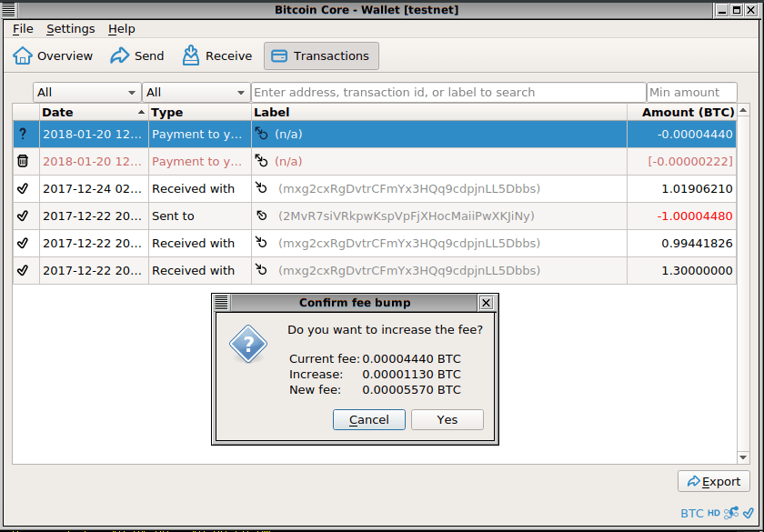This screenshot has height=532, width=764.
Task: Select the 2MvR7siVRkpwKspVpFjXHocMaiiPwXKJiNy label
Action: 406,216
